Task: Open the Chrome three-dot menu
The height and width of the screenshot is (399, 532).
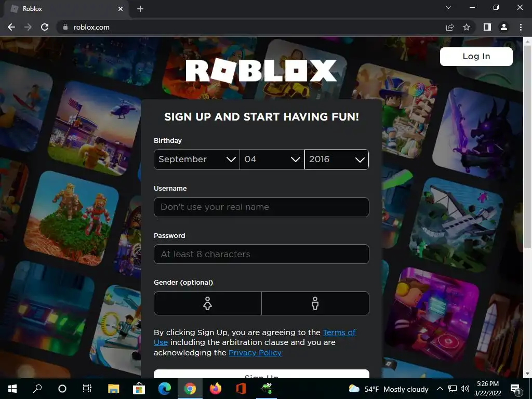Action: tap(521, 27)
